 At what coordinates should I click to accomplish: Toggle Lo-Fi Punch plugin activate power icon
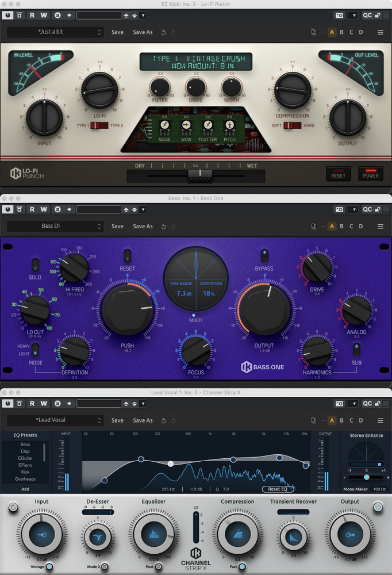point(7,16)
